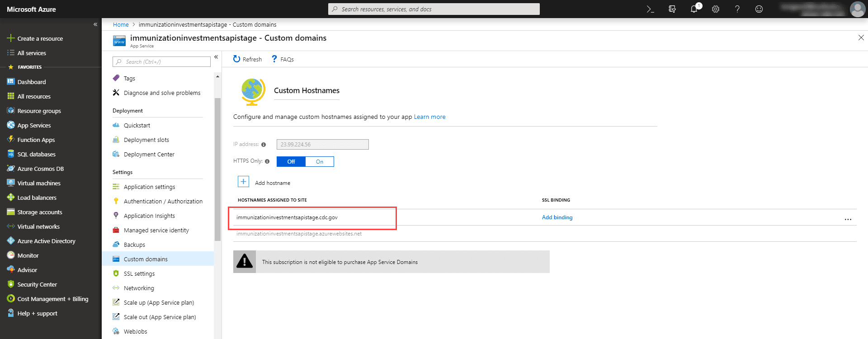Click the resource menu scrollbar
868x339 pixels.
pyautogui.click(x=217, y=169)
